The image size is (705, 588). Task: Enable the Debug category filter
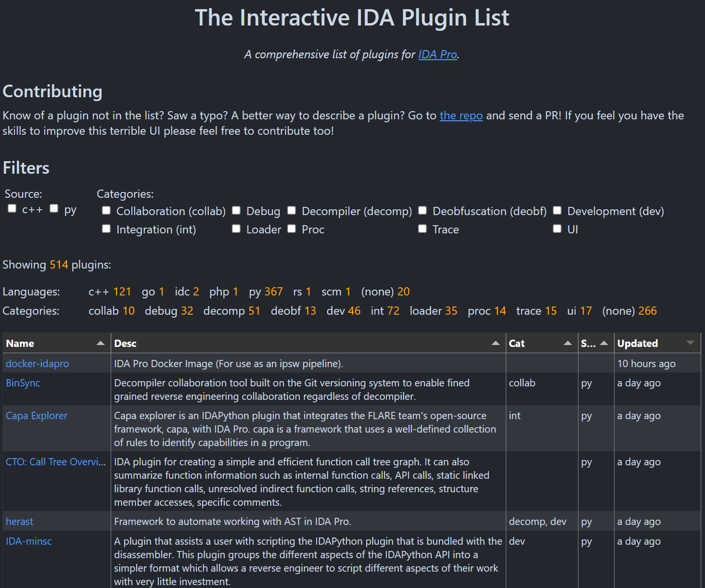pos(236,210)
